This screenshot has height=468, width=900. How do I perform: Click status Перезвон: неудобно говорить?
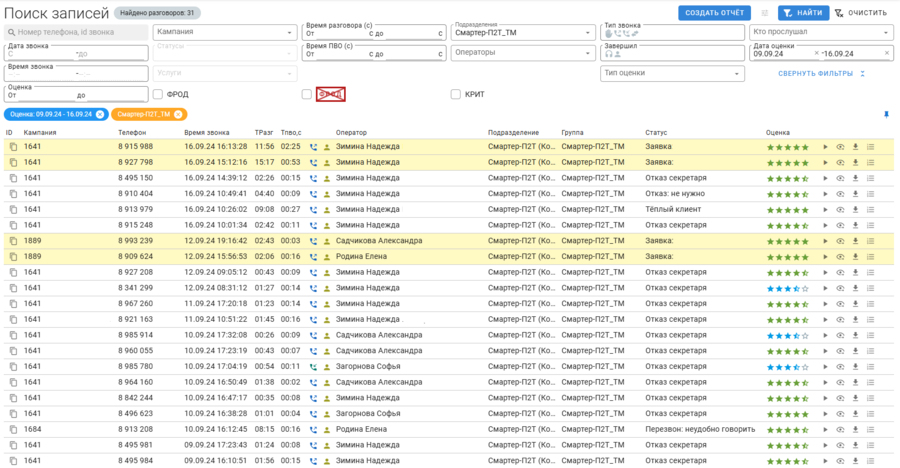click(700, 429)
